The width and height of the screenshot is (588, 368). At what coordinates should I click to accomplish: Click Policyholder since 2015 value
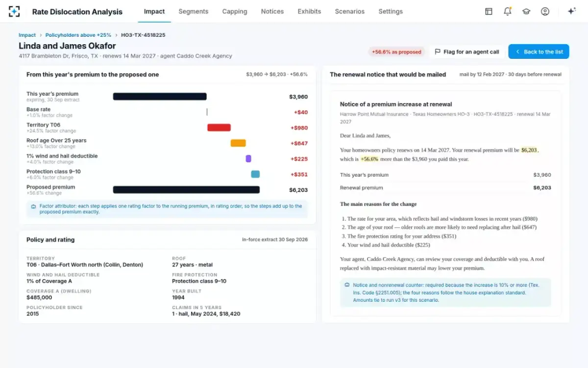click(33, 314)
